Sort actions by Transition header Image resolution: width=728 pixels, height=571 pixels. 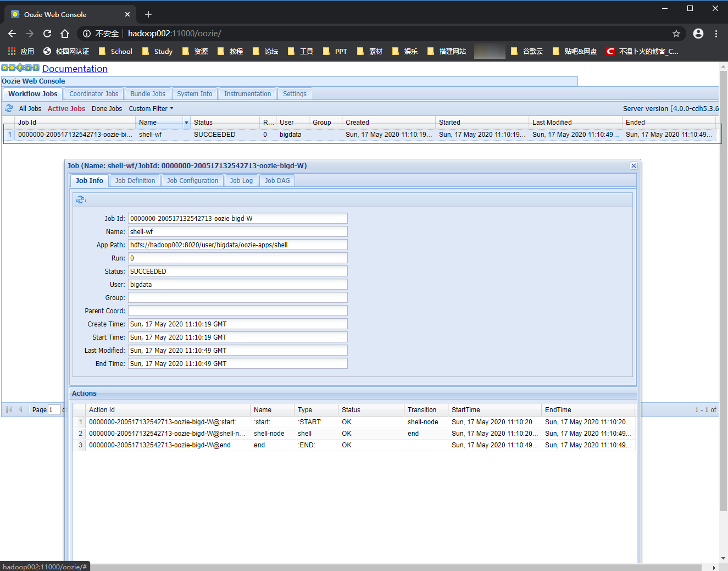[426, 410]
